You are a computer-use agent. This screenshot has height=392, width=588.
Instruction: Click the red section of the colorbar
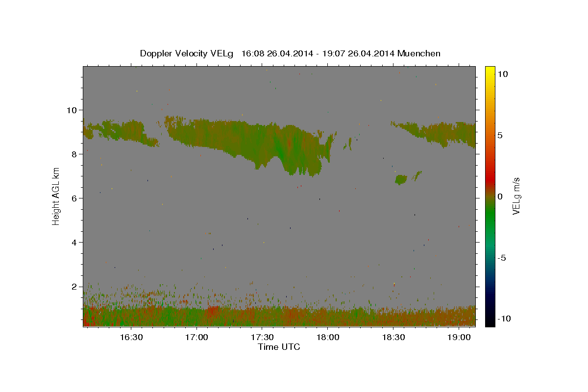[490, 179]
